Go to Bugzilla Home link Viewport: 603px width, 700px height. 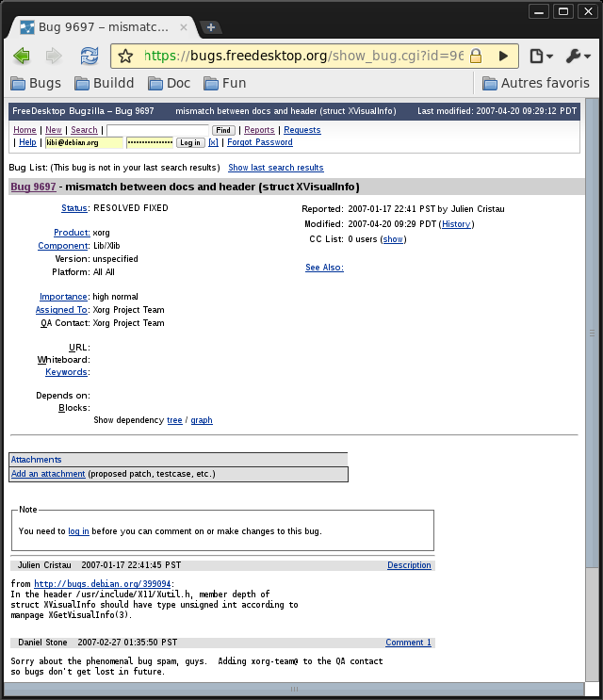tap(24, 130)
